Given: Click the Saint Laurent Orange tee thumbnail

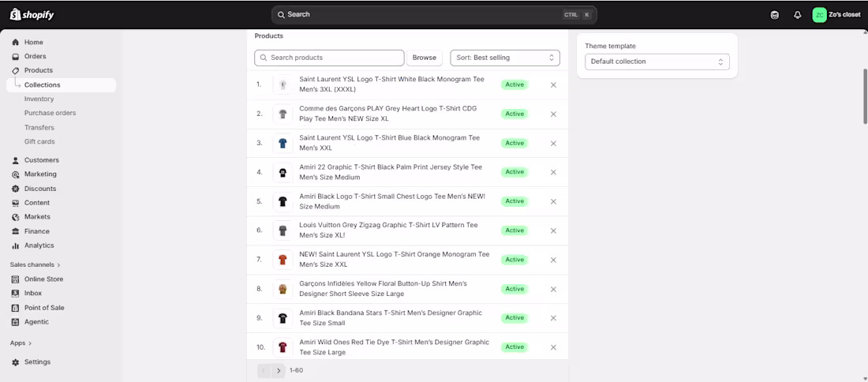Looking at the screenshot, I should [x=282, y=260].
